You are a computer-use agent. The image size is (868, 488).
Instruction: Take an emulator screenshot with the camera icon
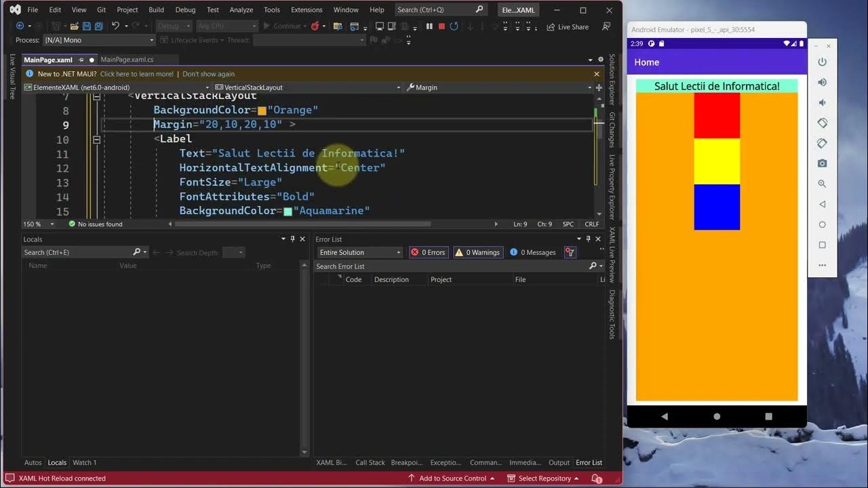[823, 163]
